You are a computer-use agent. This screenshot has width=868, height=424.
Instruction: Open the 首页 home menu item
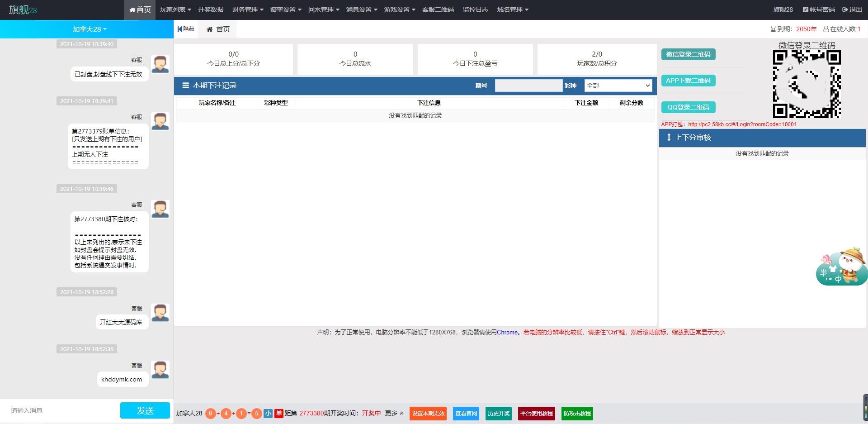click(x=140, y=10)
